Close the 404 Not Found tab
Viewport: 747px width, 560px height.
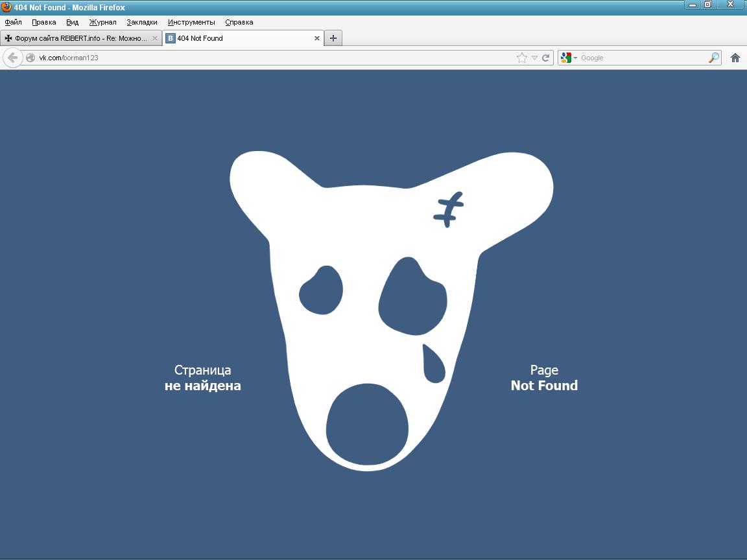point(317,38)
